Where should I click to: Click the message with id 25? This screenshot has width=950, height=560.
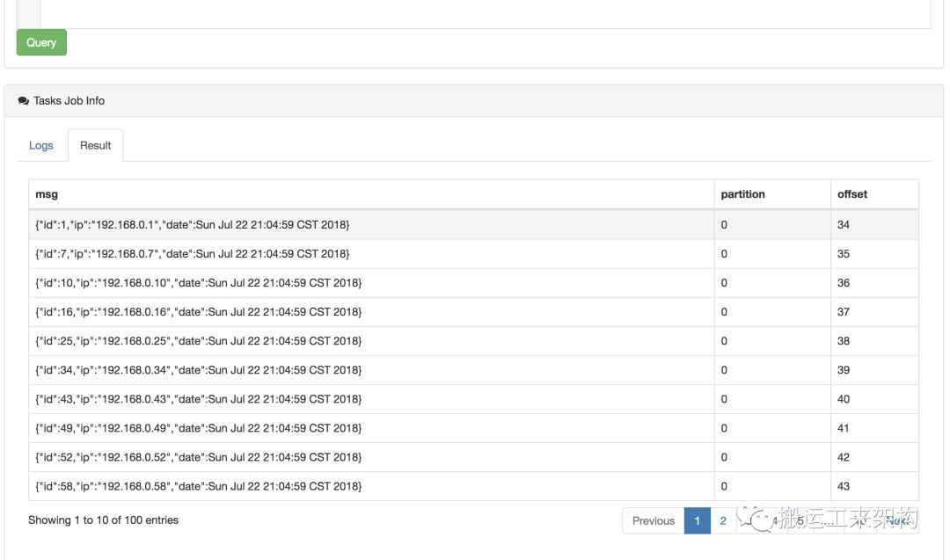tap(198, 341)
